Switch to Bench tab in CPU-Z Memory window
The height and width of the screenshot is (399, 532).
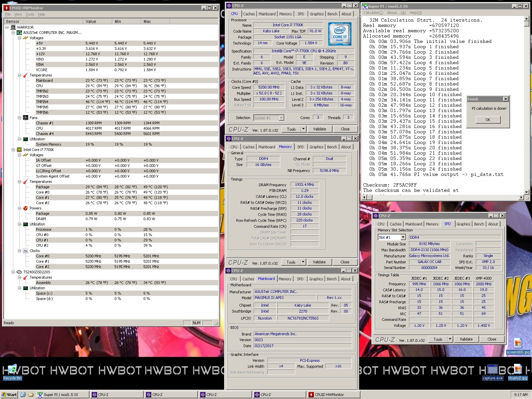[x=332, y=147]
